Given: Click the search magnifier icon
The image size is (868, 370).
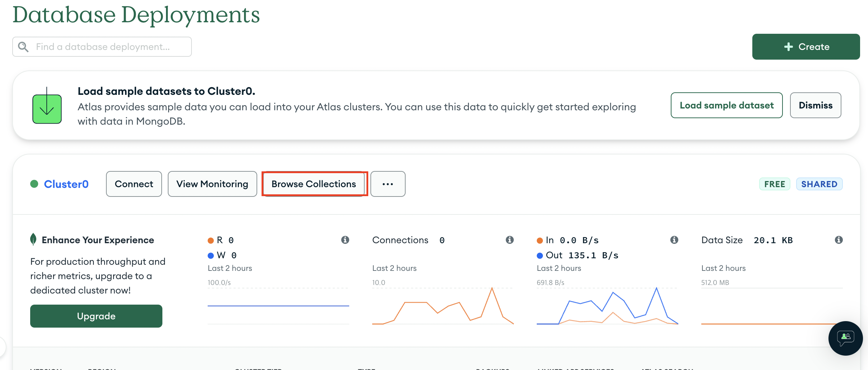Looking at the screenshot, I should coord(23,47).
